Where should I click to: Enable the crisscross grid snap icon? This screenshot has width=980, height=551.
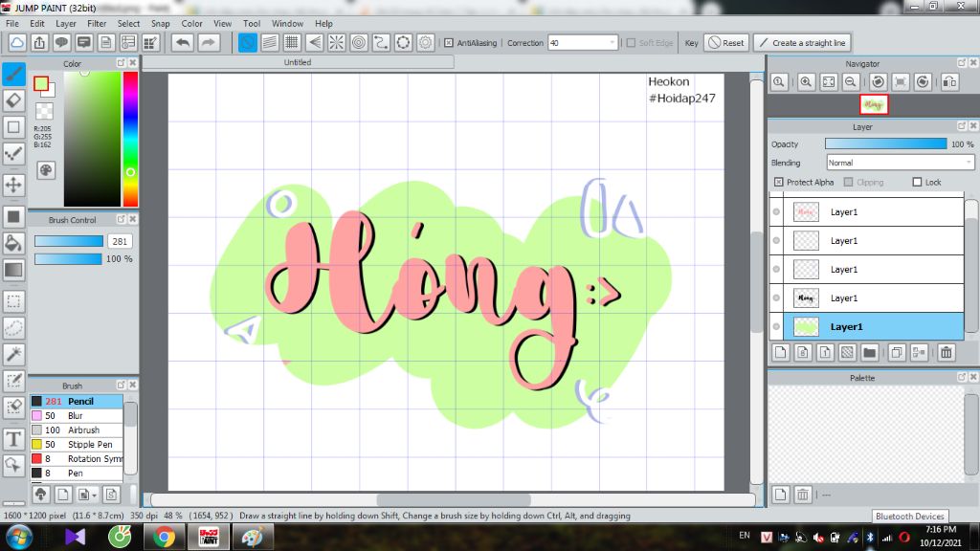tap(292, 42)
